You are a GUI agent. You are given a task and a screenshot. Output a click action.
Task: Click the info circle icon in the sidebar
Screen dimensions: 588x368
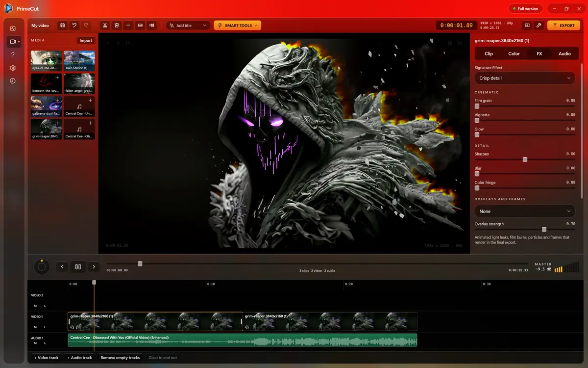pyautogui.click(x=13, y=80)
